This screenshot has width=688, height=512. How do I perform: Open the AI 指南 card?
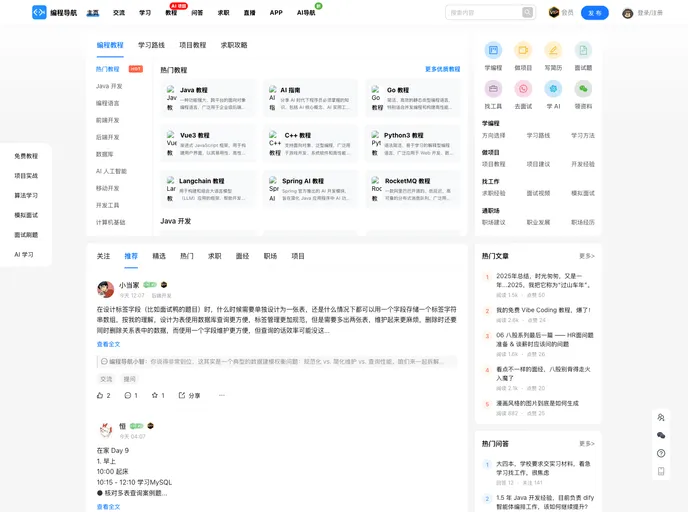coord(311,98)
